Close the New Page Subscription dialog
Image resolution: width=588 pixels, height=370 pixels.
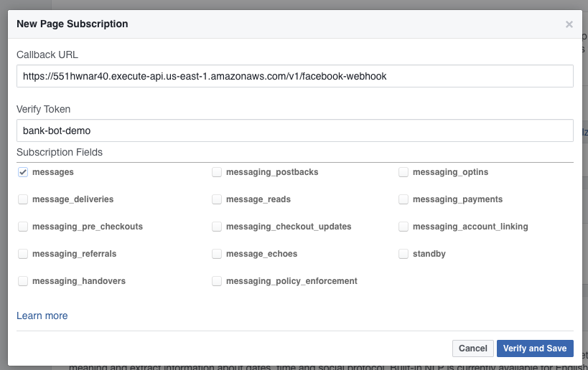click(569, 24)
